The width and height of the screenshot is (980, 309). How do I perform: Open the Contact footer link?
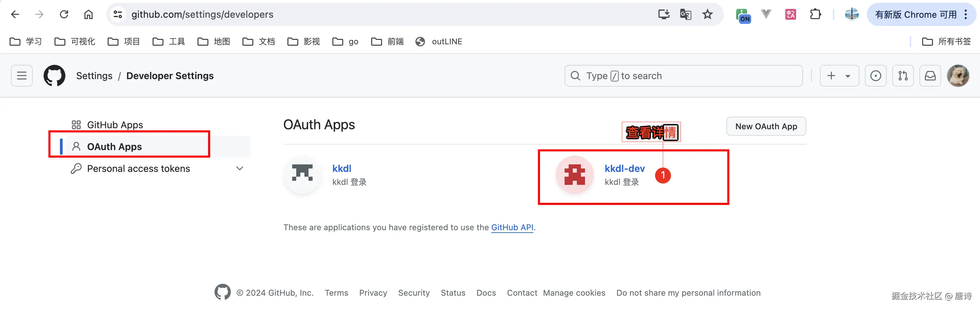pyautogui.click(x=522, y=293)
